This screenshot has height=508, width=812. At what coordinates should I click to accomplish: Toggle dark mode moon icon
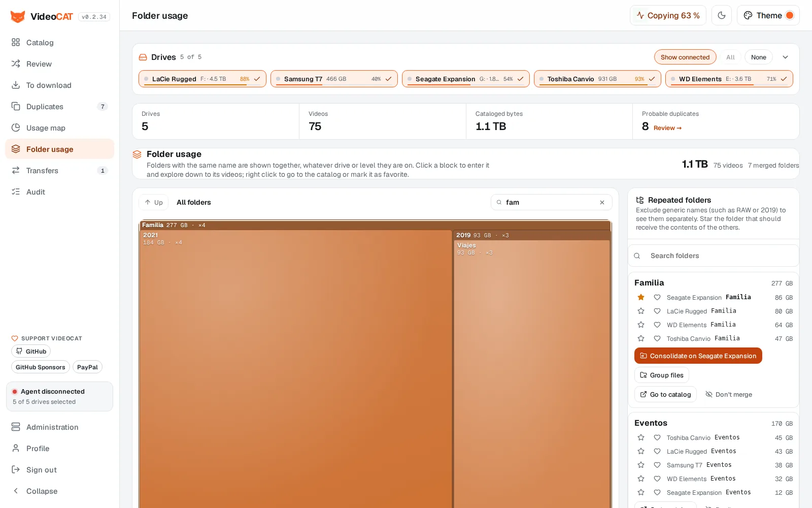point(722,16)
